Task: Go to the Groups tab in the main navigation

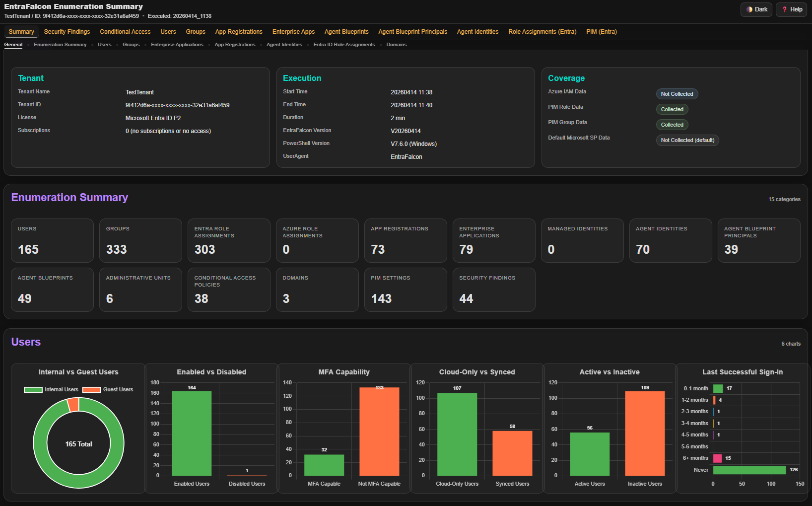Action: [x=196, y=32]
